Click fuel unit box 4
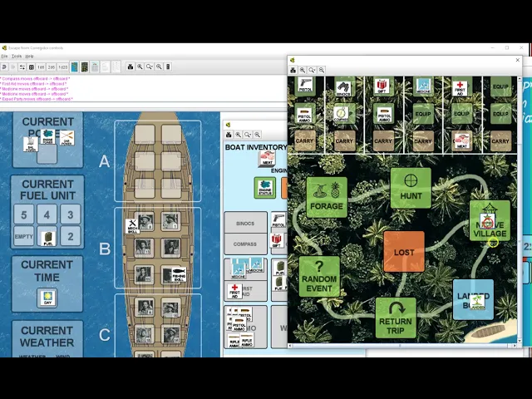Screen dimensions: 532x399 click(47, 214)
